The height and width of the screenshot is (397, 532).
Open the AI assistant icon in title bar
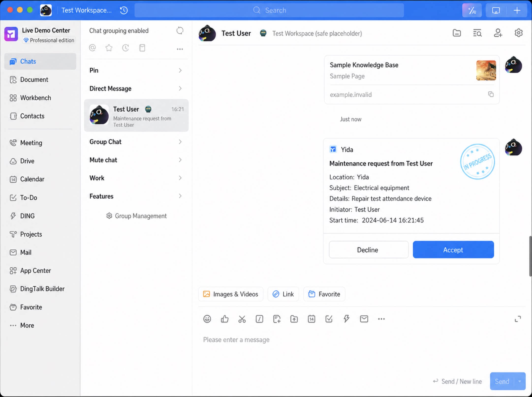point(472,10)
